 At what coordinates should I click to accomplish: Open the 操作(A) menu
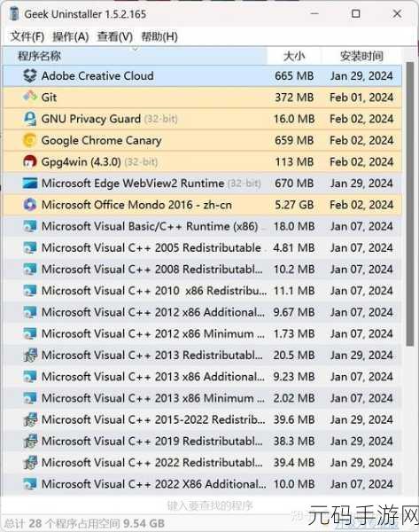click(x=71, y=36)
